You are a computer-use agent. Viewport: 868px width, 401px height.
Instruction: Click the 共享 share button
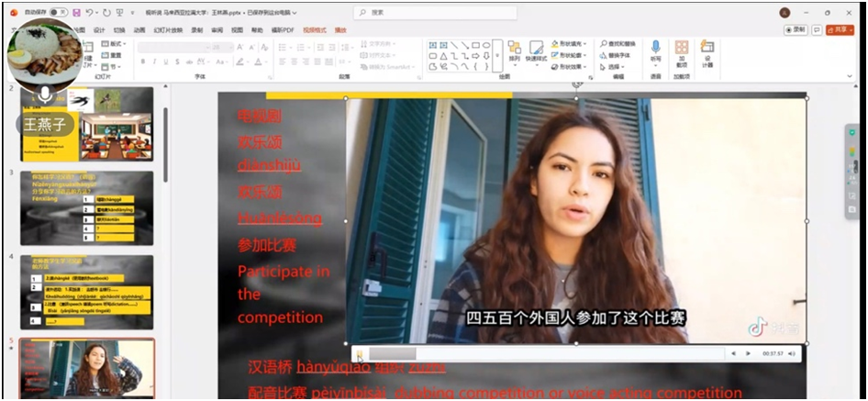[x=840, y=29]
